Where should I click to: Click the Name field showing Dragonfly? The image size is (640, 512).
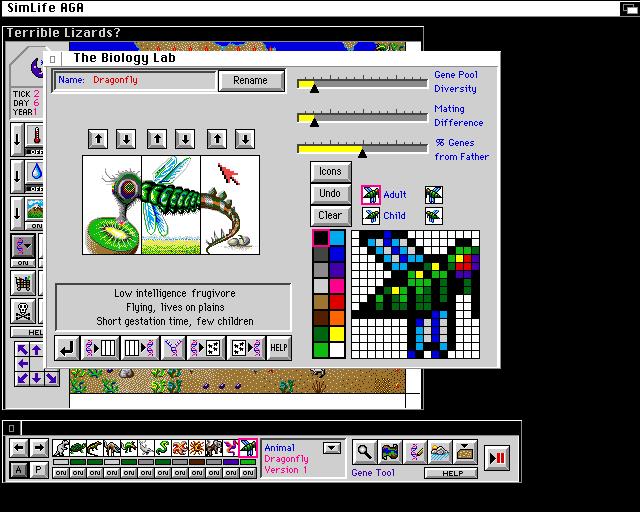click(x=134, y=80)
